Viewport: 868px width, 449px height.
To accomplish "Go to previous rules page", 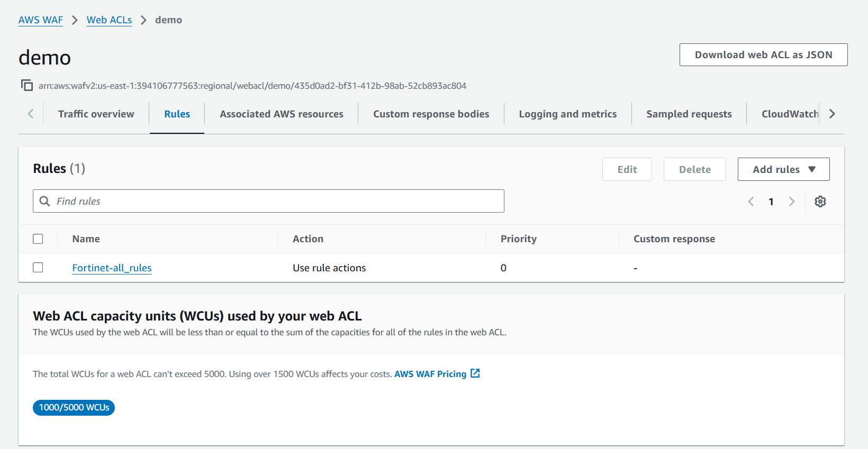I will click(751, 201).
